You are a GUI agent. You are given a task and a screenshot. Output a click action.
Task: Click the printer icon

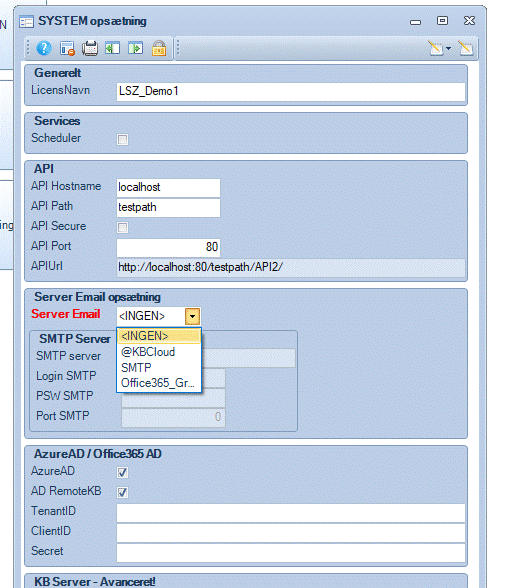(90, 48)
